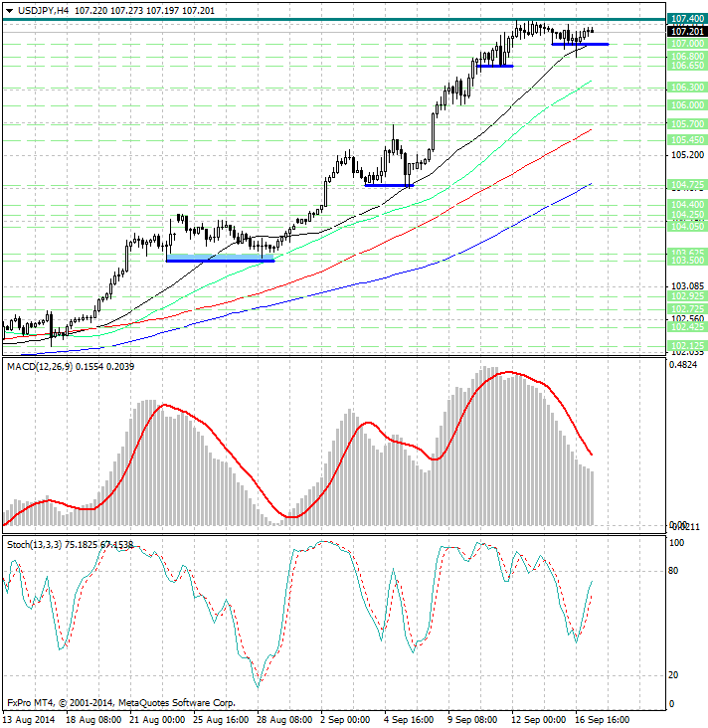Select the 104.250 level label
Screen dimensions: 708x728
tap(687, 215)
